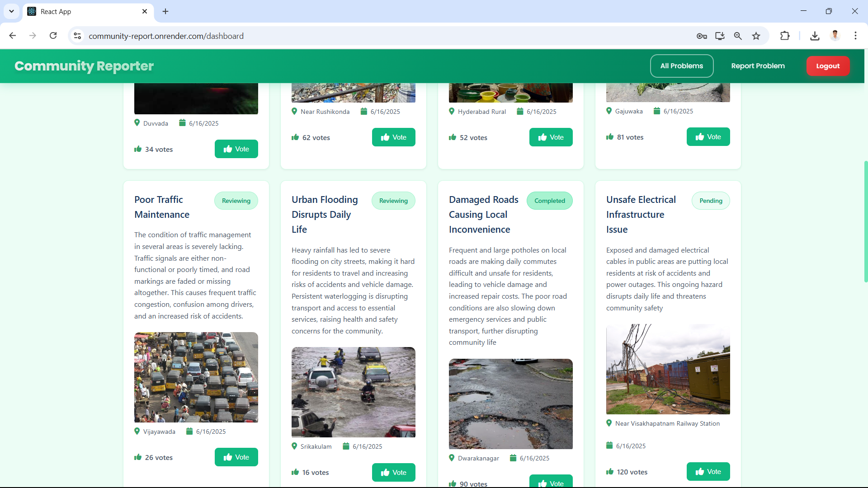Click the install app icon in address bar
Screen dimensions: 868x488
tap(720, 36)
